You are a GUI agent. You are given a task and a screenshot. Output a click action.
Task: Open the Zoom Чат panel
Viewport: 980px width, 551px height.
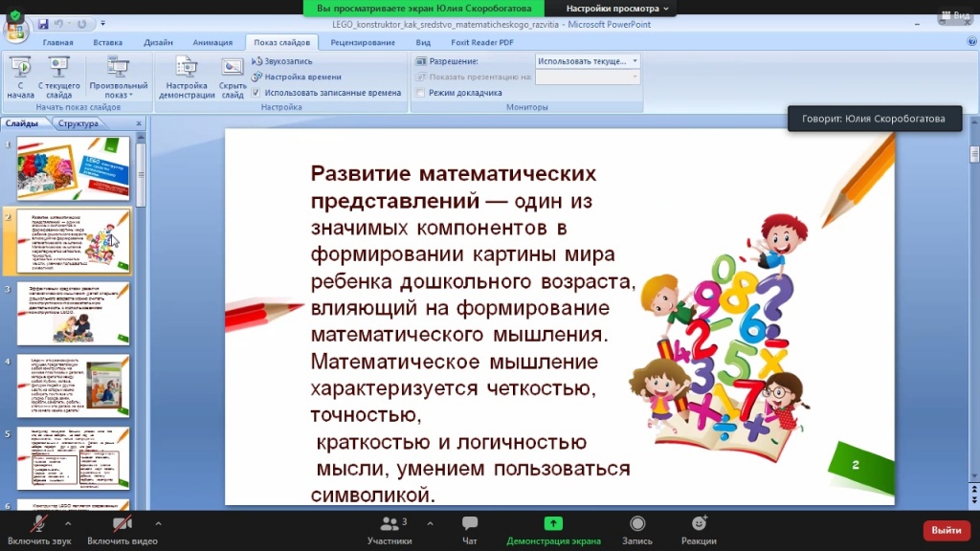click(x=470, y=524)
